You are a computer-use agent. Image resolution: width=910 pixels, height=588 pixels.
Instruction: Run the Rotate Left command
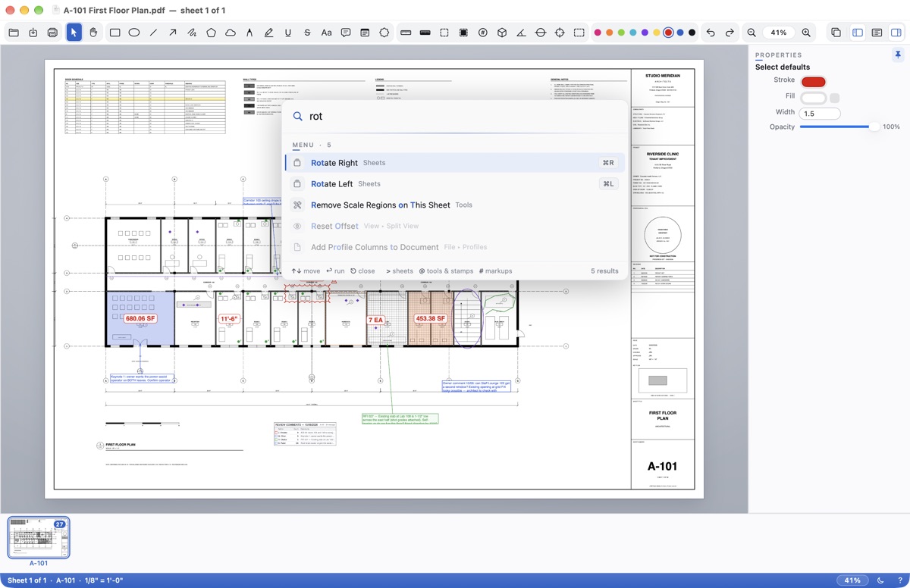pos(455,184)
